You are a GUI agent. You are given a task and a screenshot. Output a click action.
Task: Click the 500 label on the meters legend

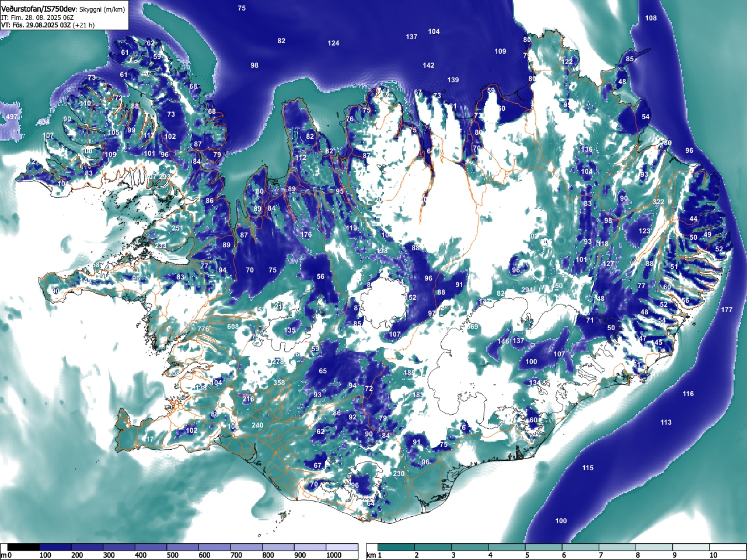pos(172,555)
